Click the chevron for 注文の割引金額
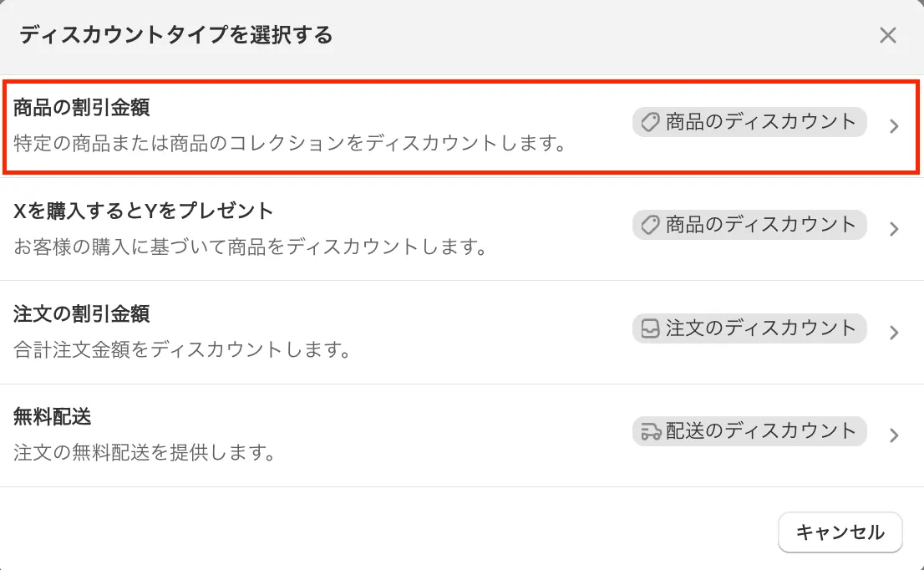This screenshot has height=570, width=924. pos(894,333)
